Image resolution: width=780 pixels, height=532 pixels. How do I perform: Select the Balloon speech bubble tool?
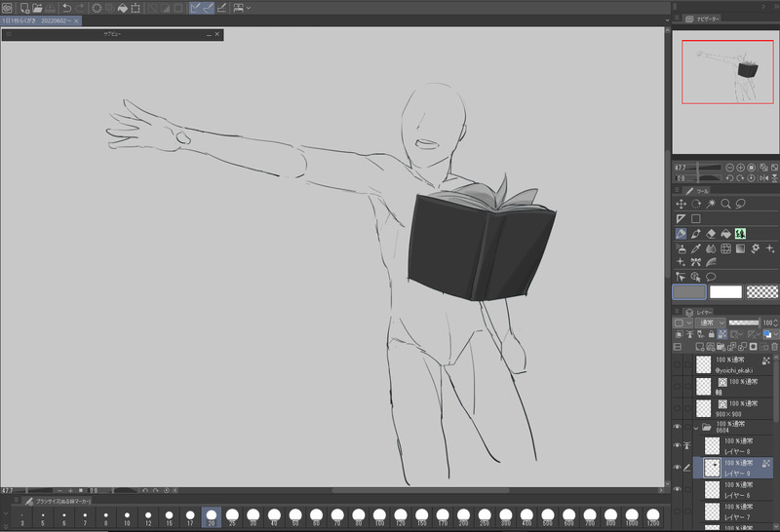pyautogui.click(x=711, y=277)
